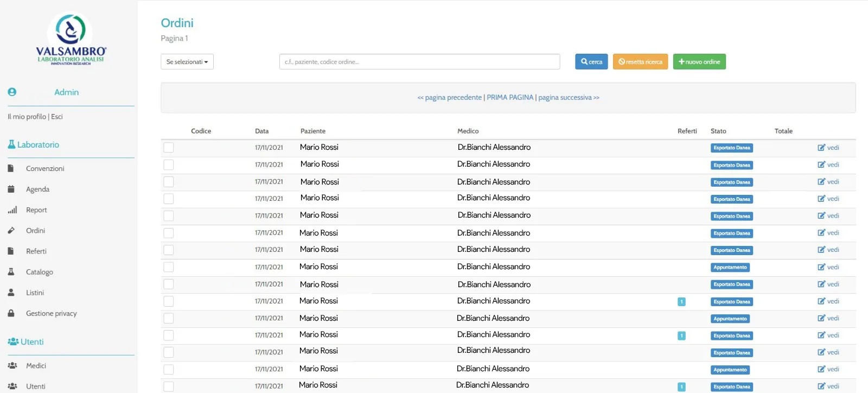Click the Laboratorio flask icon
This screenshot has width=868, height=393.
coord(11,144)
